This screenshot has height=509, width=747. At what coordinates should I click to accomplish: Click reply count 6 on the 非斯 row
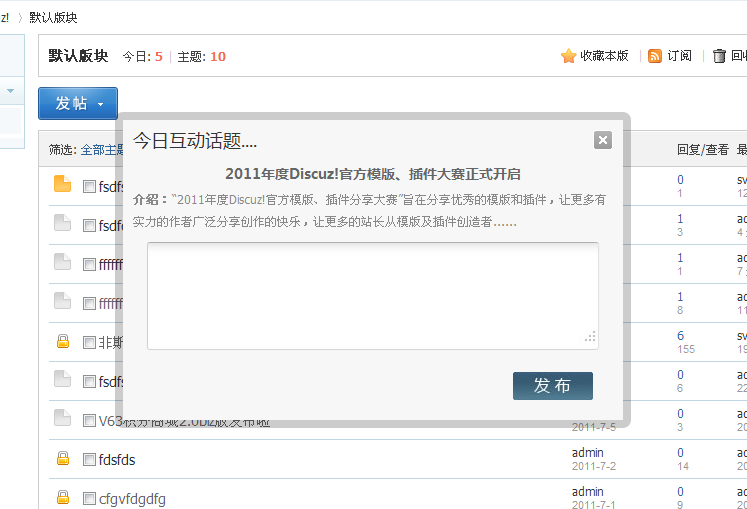680,336
